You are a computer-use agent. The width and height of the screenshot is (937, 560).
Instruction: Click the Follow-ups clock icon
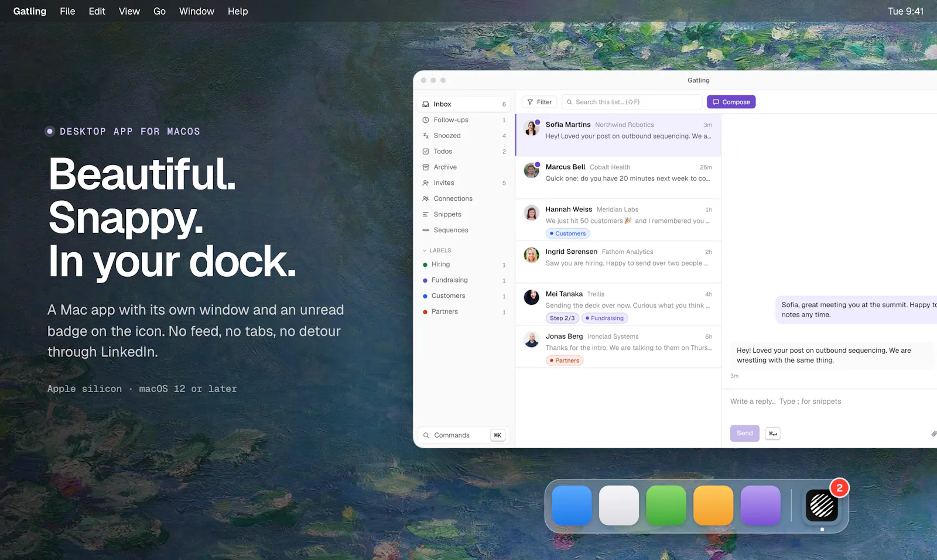point(426,120)
